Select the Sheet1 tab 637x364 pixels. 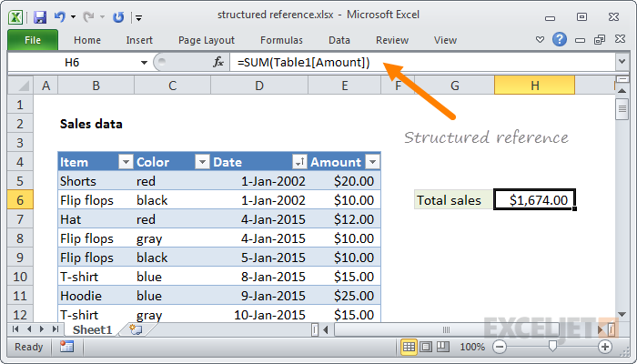92,329
